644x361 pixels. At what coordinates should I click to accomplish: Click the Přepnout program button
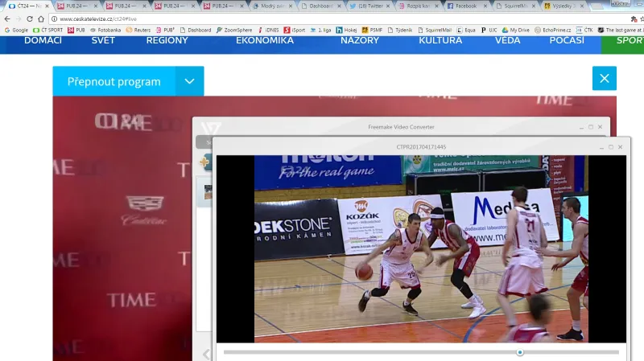pyautogui.click(x=114, y=81)
